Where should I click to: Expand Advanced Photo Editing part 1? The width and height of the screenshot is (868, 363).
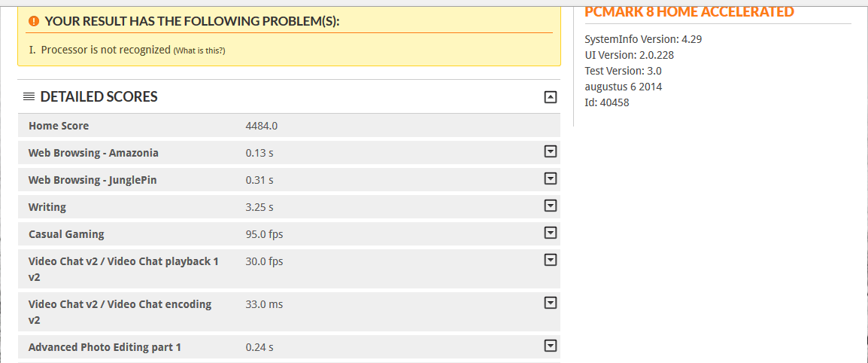coord(550,346)
